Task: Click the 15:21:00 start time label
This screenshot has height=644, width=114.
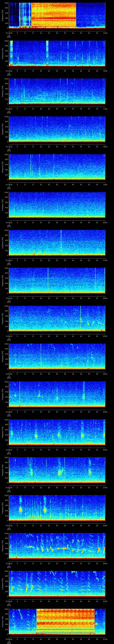Action: click(x=9, y=298)
